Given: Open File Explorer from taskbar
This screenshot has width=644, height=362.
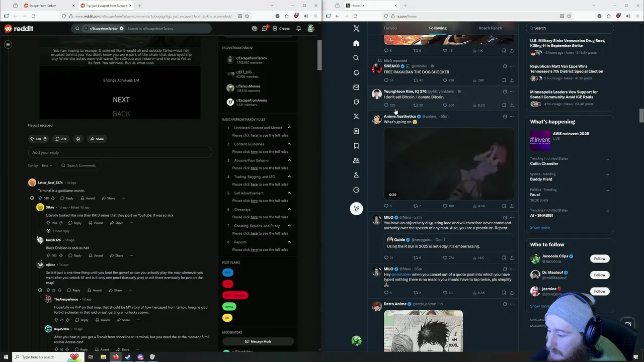Looking at the screenshot, I should click(103, 357).
